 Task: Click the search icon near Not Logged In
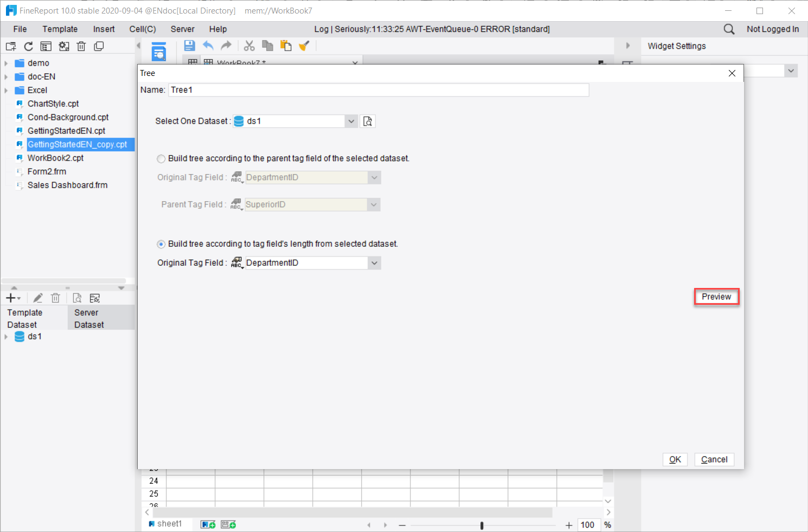click(x=729, y=29)
